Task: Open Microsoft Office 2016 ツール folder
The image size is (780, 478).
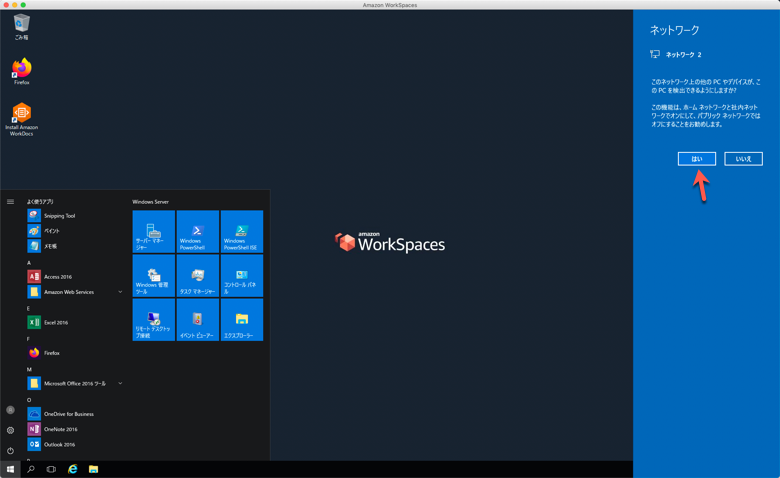Action: pyautogui.click(x=75, y=383)
